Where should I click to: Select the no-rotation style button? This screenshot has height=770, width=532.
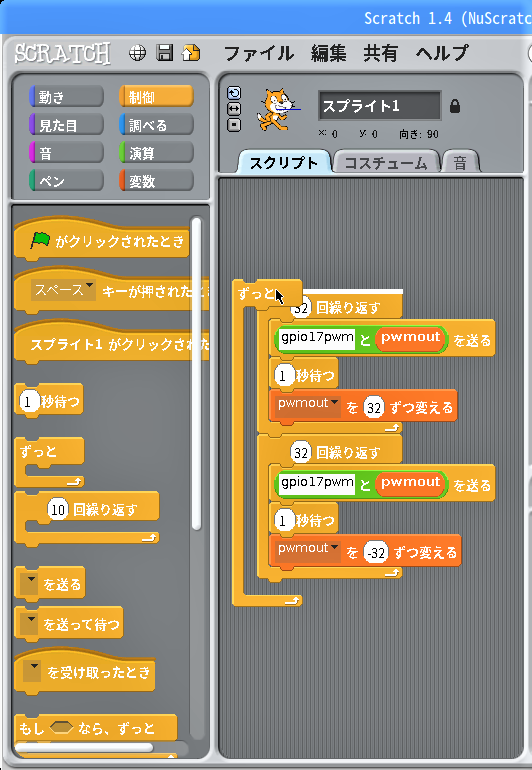click(234, 125)
